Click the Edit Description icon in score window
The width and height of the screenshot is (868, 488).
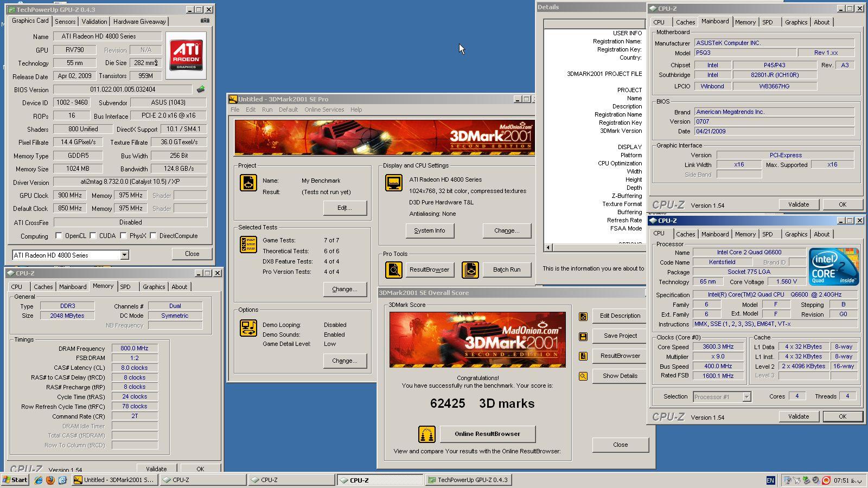[583, 316]
